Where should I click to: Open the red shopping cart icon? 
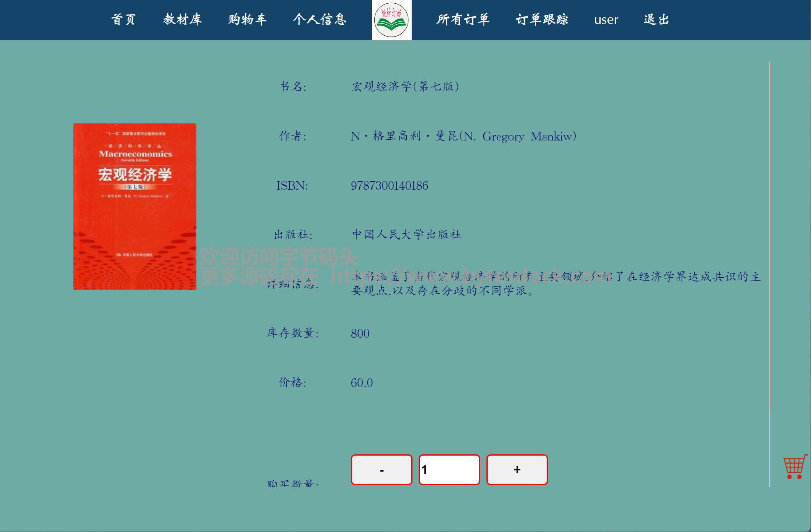point(795,467)
